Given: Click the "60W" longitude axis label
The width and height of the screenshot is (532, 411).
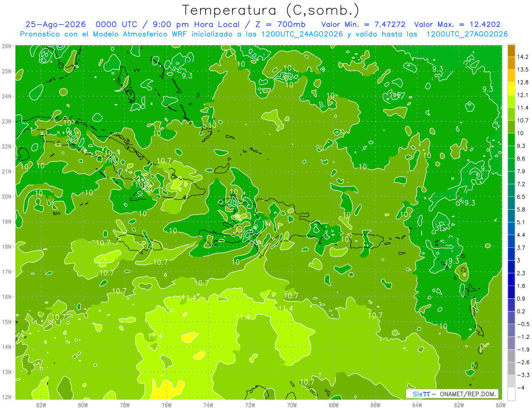Looking at the screenshot, I should coord(501,405).
